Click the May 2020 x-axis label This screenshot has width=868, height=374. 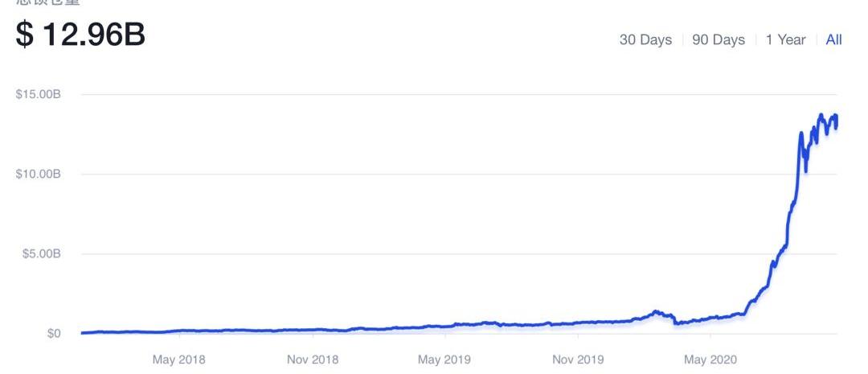710,360
